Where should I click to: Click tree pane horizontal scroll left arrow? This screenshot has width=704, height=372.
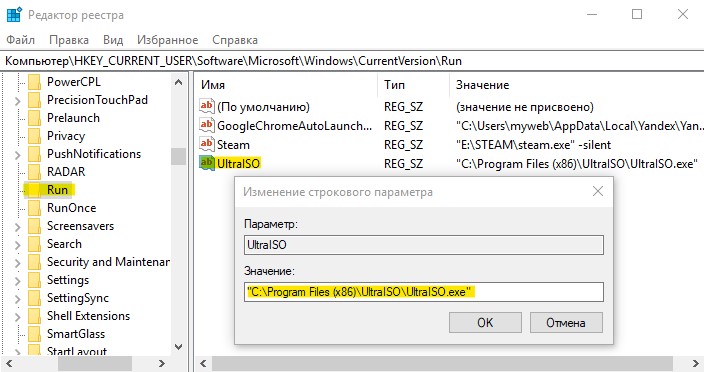[9, 363]
